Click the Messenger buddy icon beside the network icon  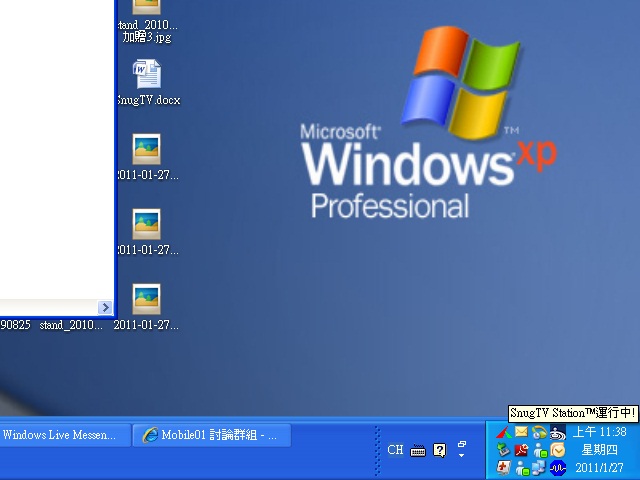coord(522,468)
